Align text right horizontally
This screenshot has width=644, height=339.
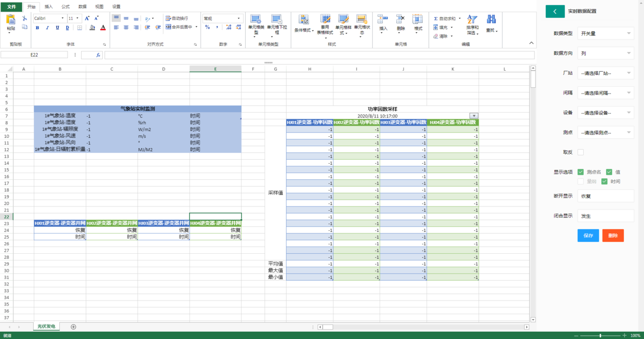[x=136, y=28]
